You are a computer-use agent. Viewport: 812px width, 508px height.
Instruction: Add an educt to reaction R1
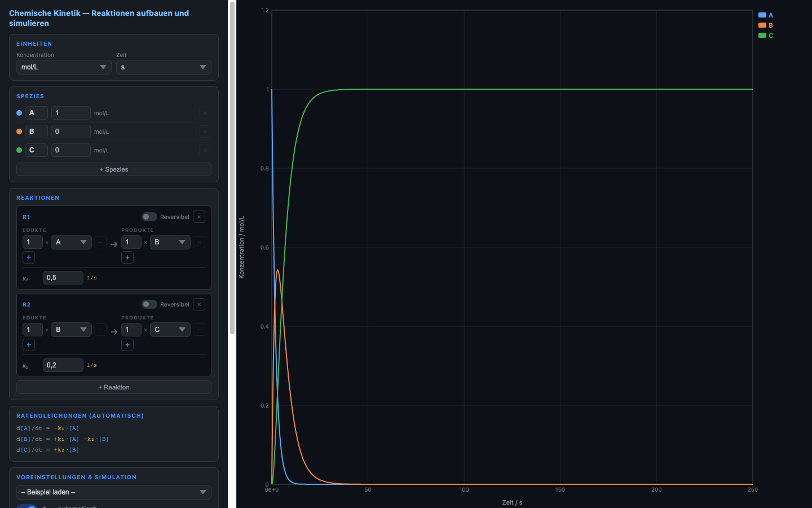29,257
